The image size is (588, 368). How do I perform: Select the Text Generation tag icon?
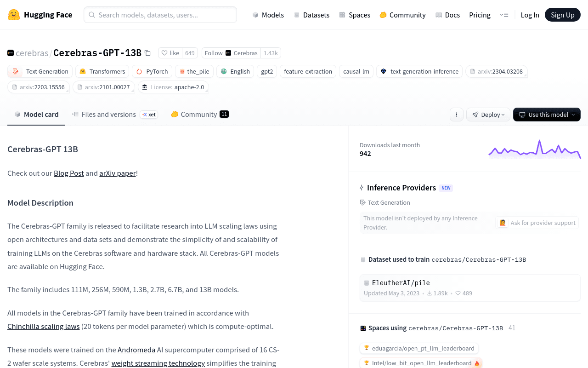(16, 71)
